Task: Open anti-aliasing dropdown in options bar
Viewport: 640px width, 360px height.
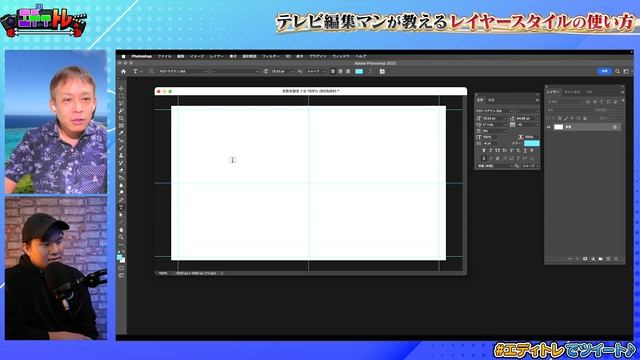Action: click(316, 71)
